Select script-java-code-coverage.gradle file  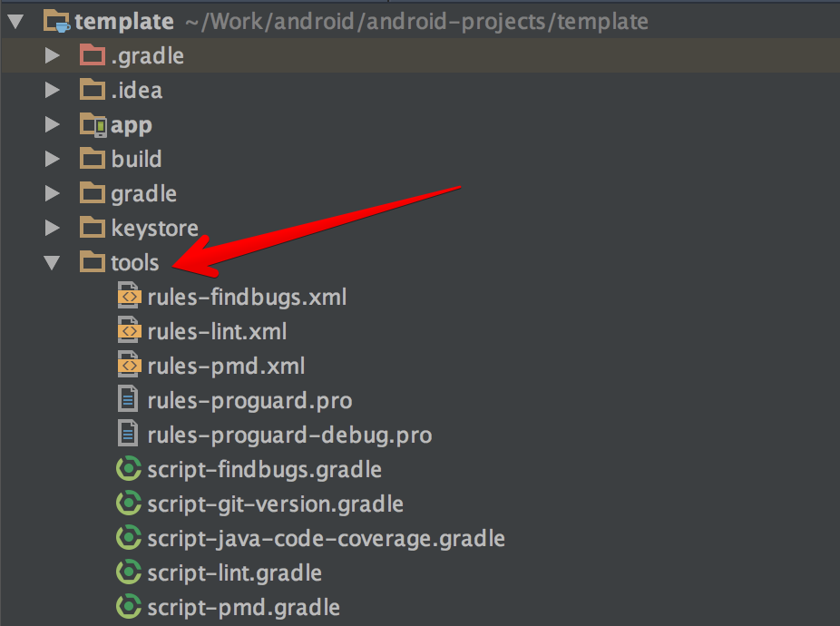326,539
